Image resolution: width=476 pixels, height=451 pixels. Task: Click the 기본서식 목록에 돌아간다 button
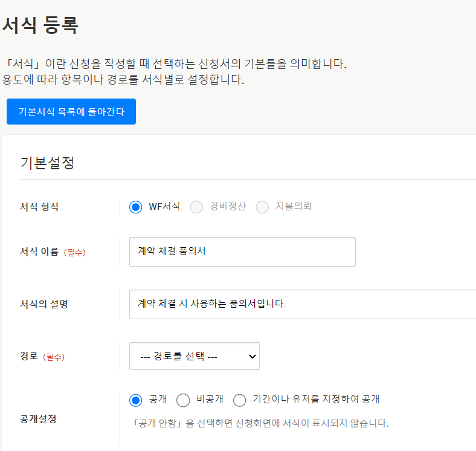point(71,112)
